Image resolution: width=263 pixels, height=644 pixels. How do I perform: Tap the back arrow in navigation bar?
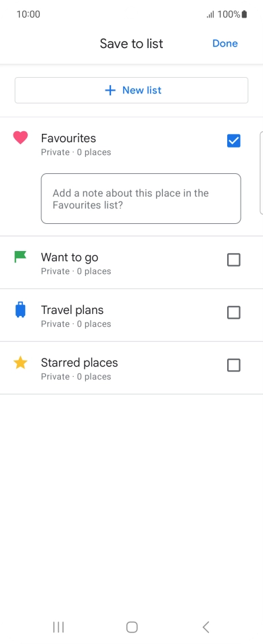(x=206, y=626)
